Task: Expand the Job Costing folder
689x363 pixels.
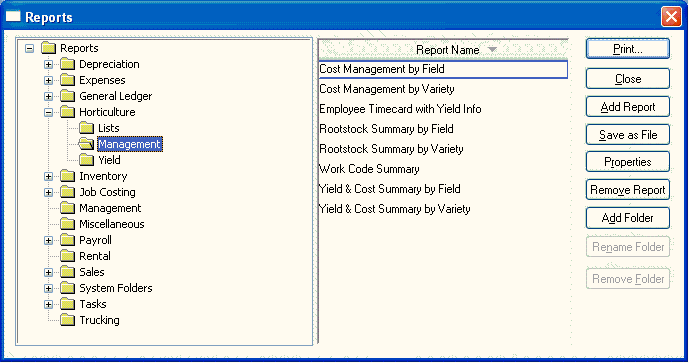Action: pos(48,192)
